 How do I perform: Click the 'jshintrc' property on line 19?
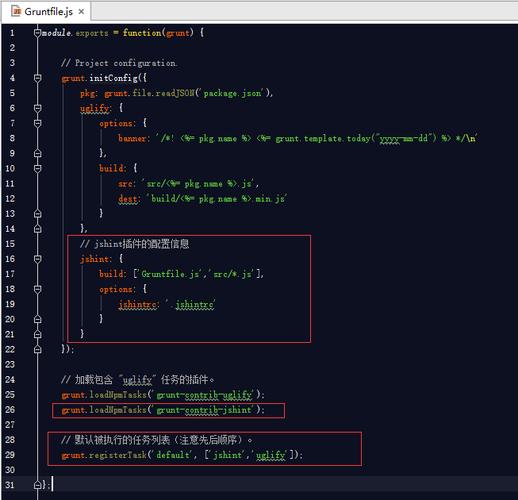click(137, 304)
